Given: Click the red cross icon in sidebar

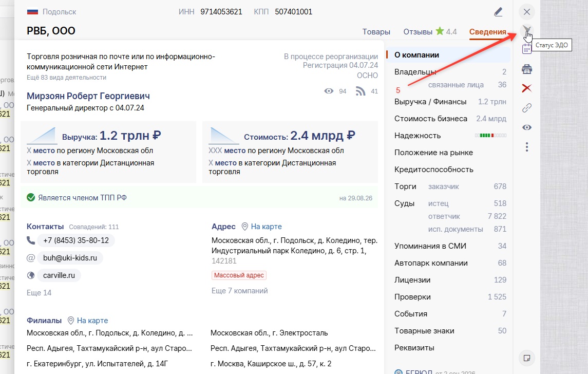Looking at the screenshot, I should point(527,88).
